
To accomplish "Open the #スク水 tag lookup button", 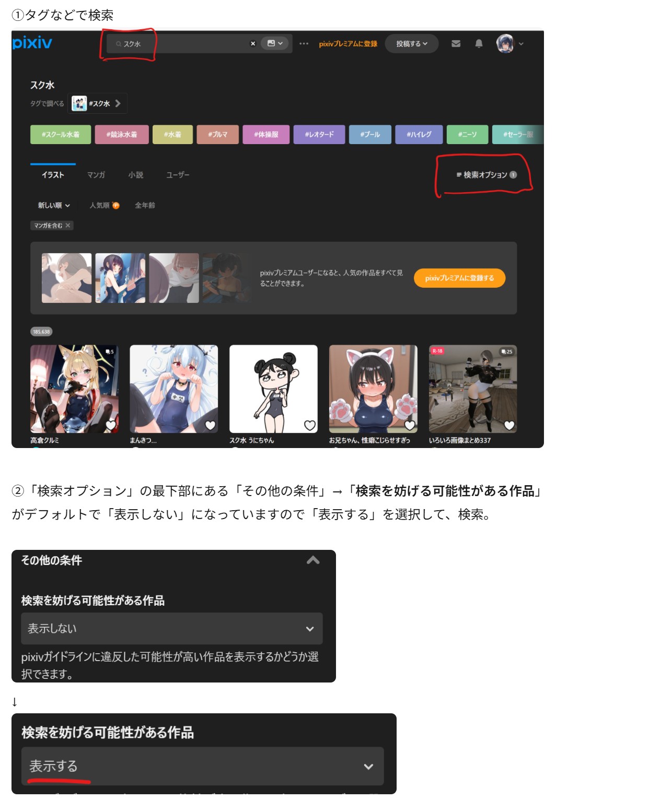I will click(x=97, y=103).
